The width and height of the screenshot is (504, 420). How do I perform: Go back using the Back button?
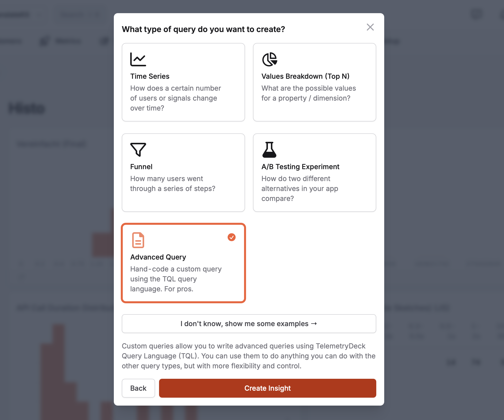tap(138, 388)
